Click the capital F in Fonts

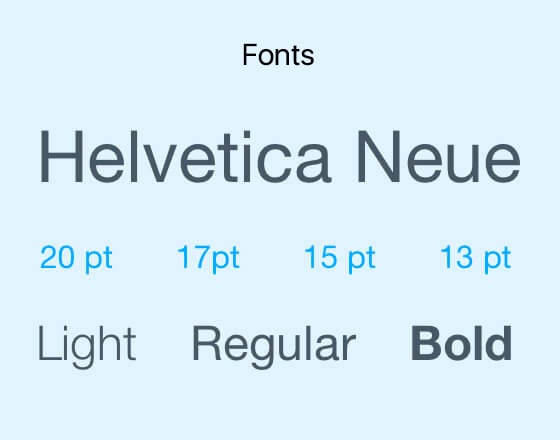click(x=250, y=55)
